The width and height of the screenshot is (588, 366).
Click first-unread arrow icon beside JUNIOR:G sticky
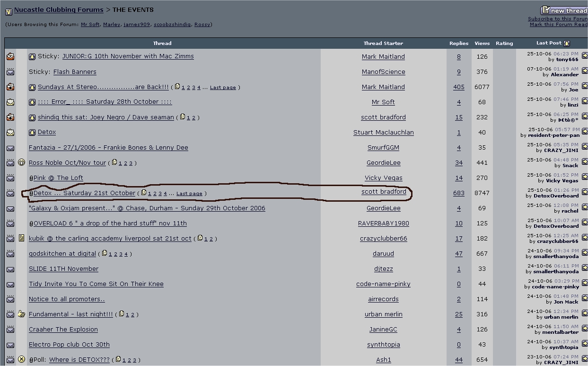[32, 57]
